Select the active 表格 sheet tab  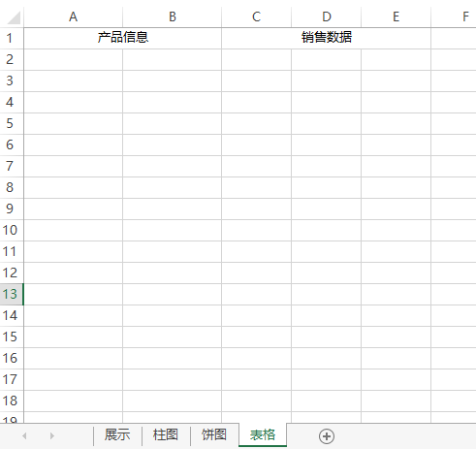coord(263,435)
